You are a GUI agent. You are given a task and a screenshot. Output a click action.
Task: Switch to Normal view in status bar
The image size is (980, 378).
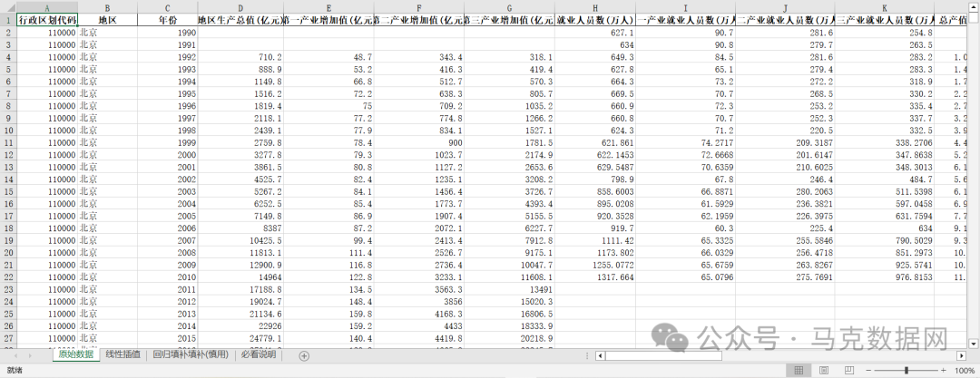[799, 371]
